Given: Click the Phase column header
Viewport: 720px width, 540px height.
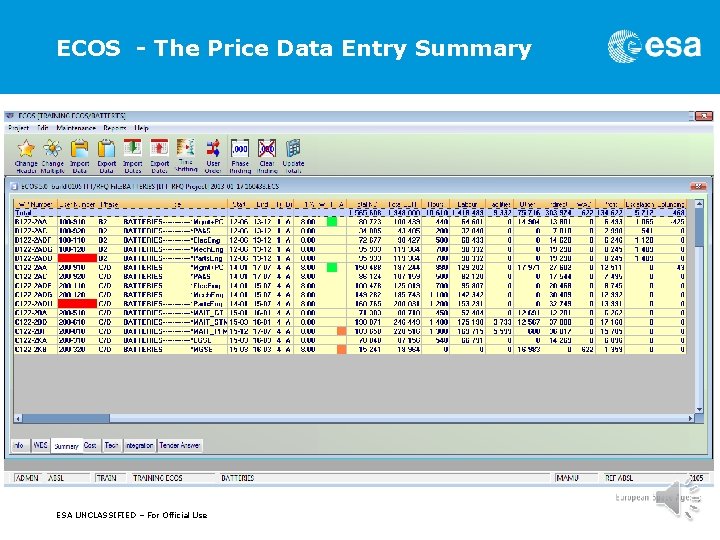Looking at the screenshot, I should (109, 204).
